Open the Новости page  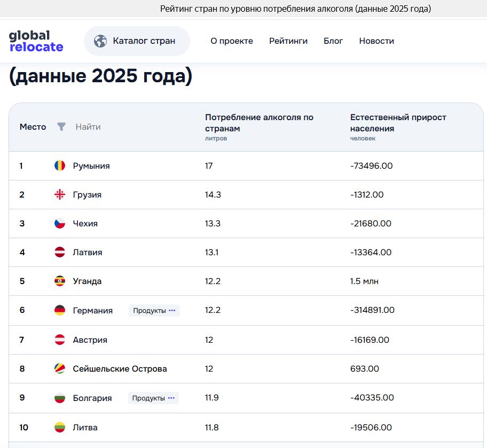[376, 41]
